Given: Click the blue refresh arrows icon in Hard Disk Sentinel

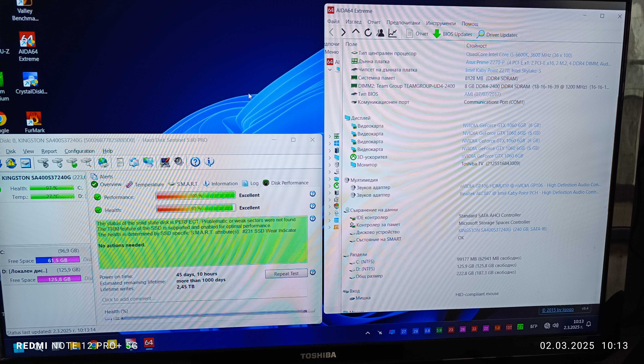Looking at the screenshot, I should [x=134, y=162].
